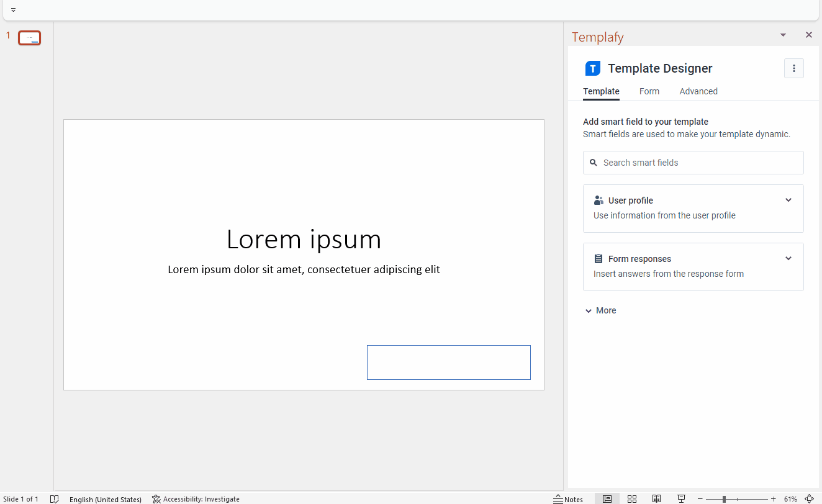Expand the User profile smart fields section
Screen dimensions: 822x504
(x=788, y=200)
